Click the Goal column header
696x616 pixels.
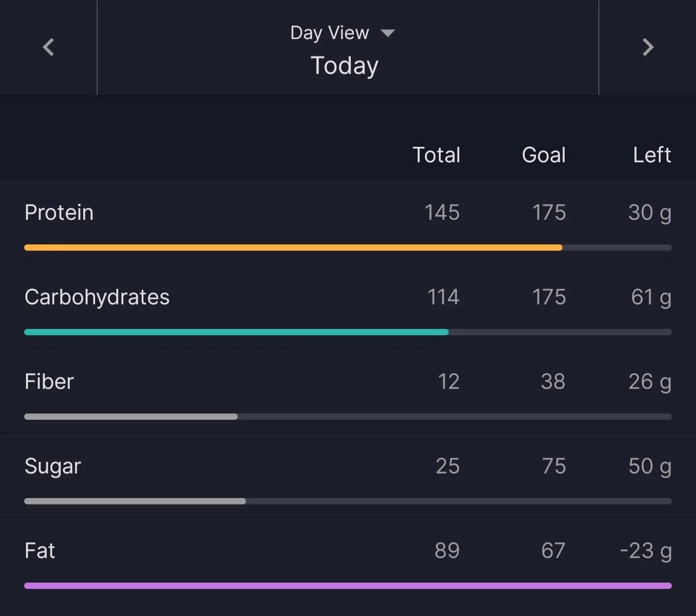(x=544, y=155)
